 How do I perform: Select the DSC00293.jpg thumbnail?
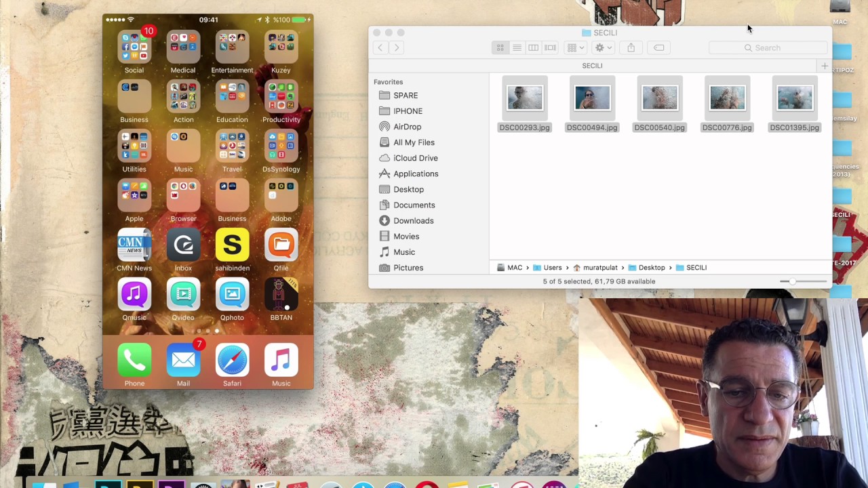(525, 98)
